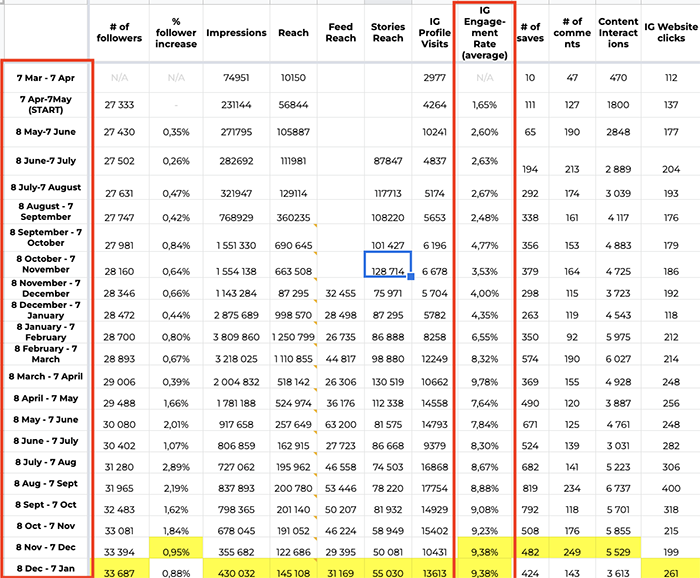The width and height of the screenshot is (700, 578).
Task: Select the active cell containing 128 714
Action: tap(387, 271)
